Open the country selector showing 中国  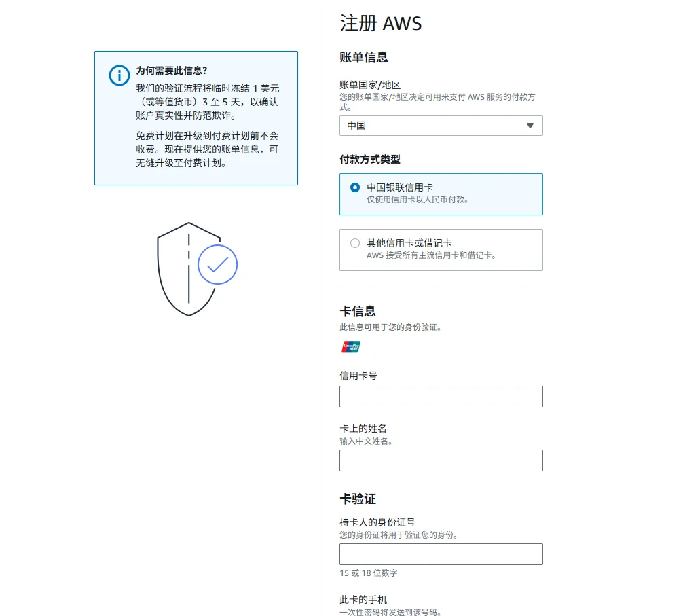click(x=434, y=126)
